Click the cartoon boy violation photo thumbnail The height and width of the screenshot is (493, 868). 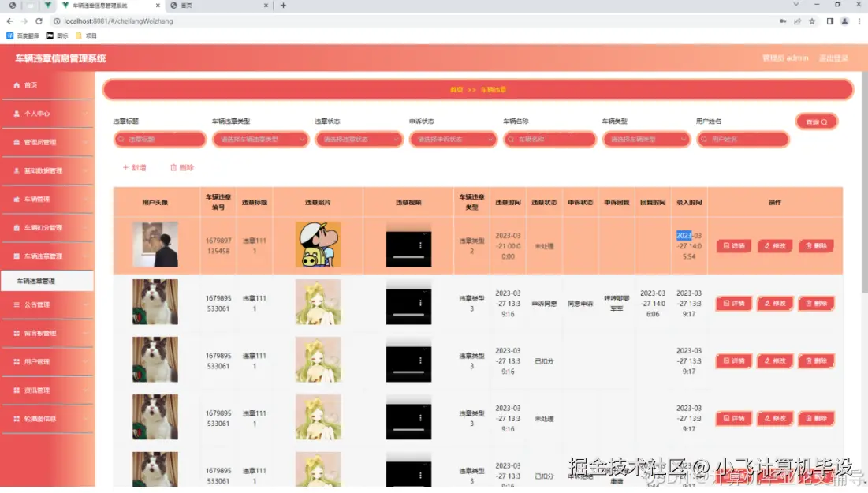(319, 245)
